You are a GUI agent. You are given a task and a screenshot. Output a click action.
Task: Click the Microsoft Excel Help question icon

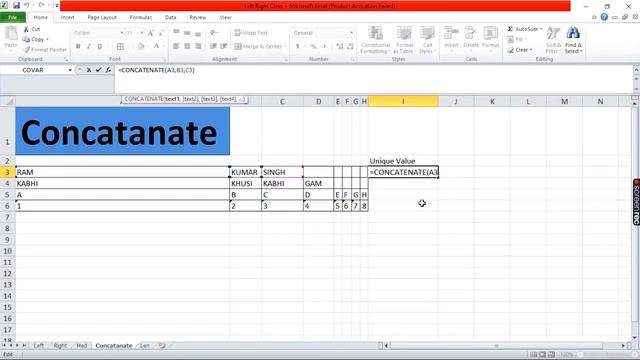pos(604,17)
